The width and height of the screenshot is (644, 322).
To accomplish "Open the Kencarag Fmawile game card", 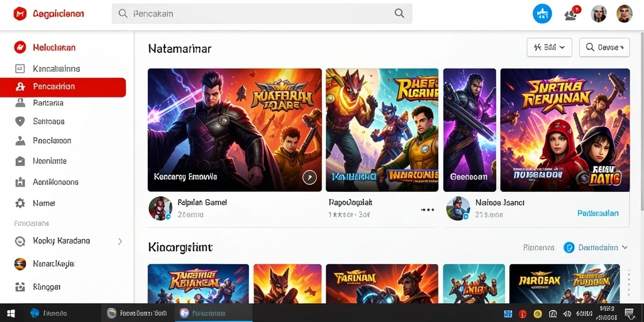I will coord(235,130).
